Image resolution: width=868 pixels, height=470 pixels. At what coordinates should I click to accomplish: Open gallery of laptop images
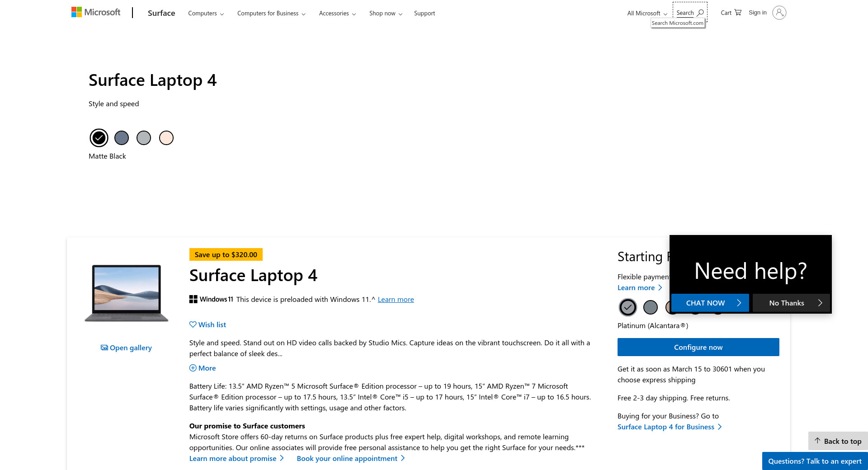tap(126, 348)
